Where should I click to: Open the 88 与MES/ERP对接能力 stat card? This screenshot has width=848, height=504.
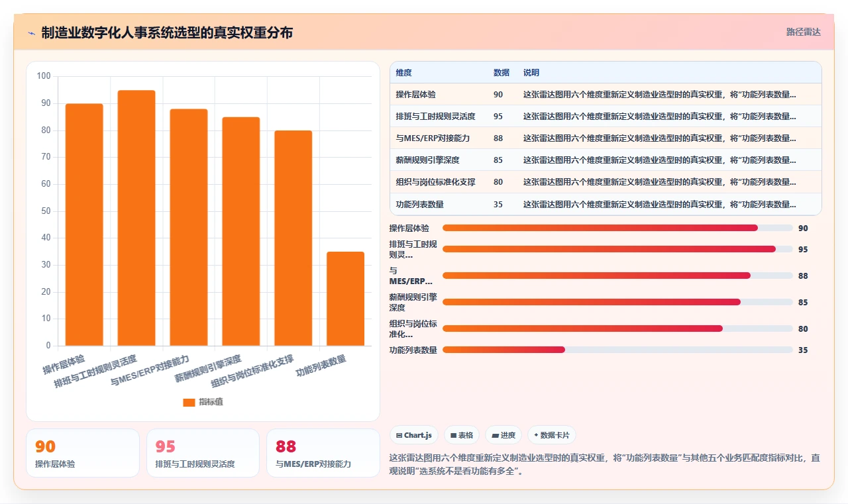click(x=323, y=453)
